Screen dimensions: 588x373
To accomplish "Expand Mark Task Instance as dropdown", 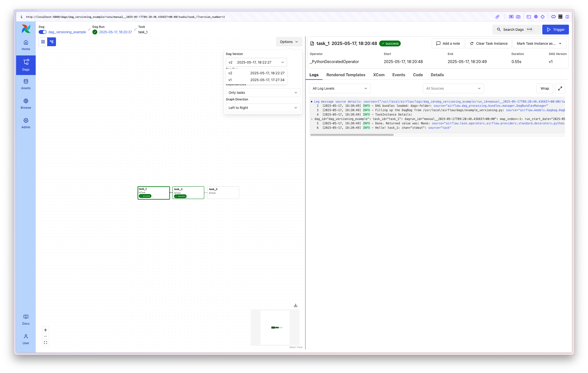I will coord(539,43).
